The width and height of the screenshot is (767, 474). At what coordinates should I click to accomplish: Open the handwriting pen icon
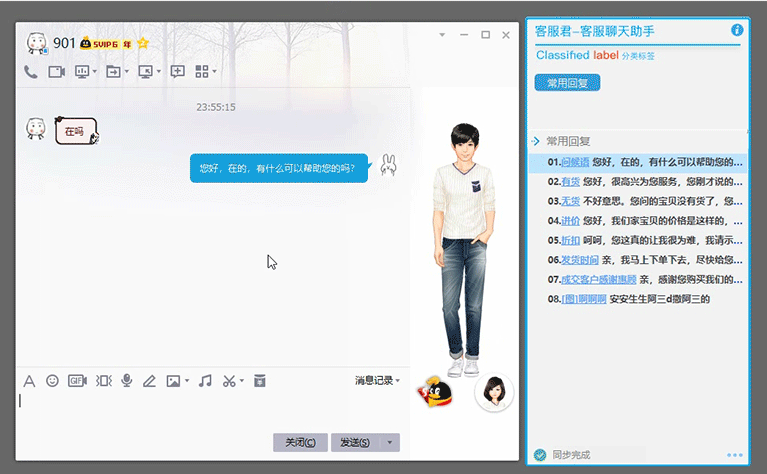[x=149, y=381]
